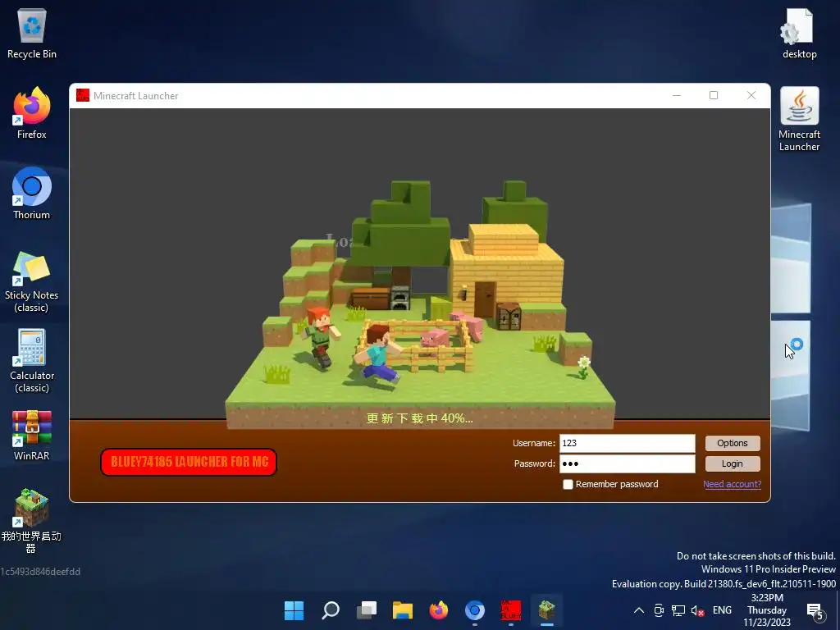Image resolution: width=840 pixels, height=630 pixels.
Task: Click the muted volume tray icon
Action: 697,610
